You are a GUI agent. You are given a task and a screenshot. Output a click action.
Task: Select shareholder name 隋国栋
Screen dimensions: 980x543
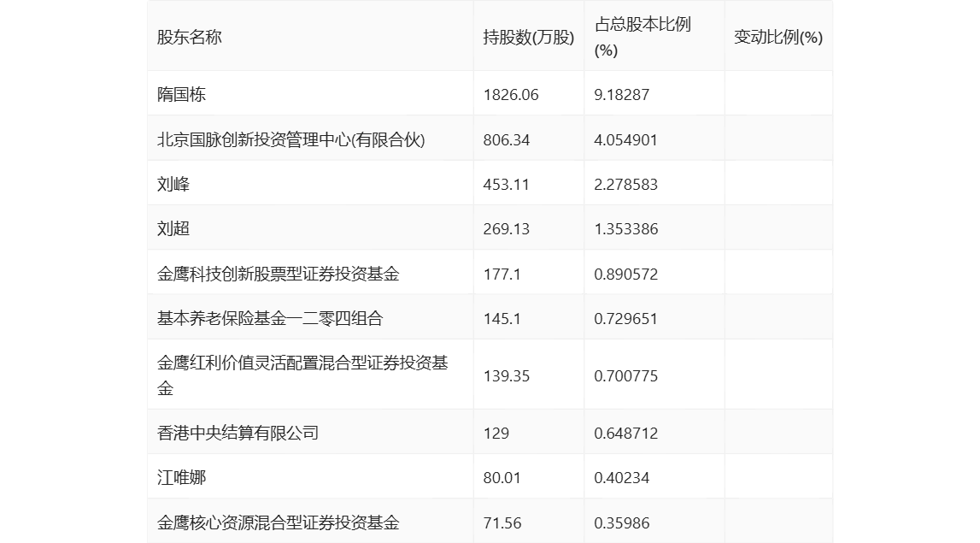[x=181, y=94]
